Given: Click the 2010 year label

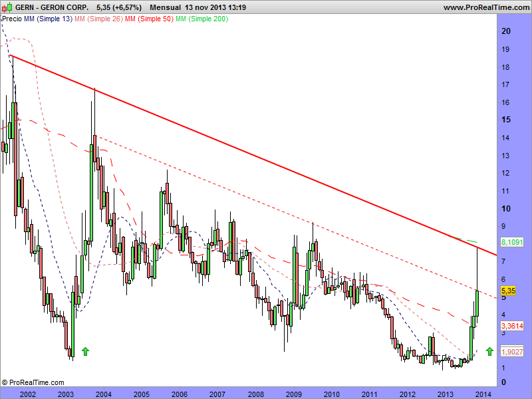Looking at the screenshot, I should coord(331,394).
